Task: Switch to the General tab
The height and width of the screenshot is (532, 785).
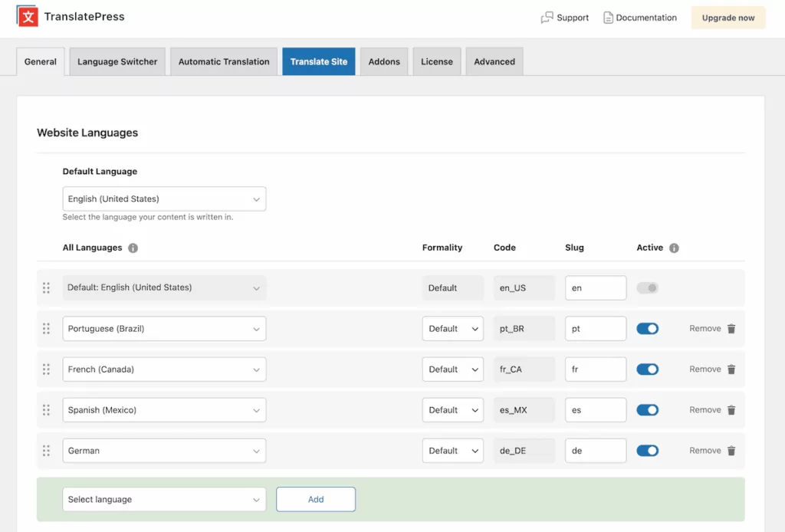Action: (41, 61)
